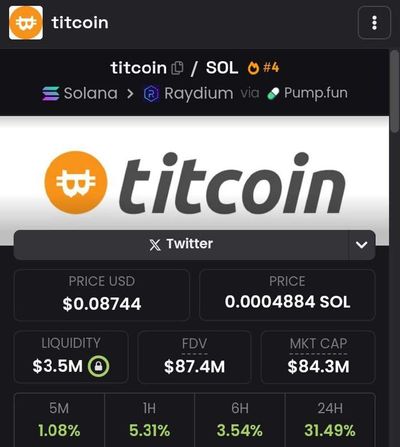This screenshot has height=447, width=400.
Task: Select the 24H price change tab
Action: (x=330, y=420)
